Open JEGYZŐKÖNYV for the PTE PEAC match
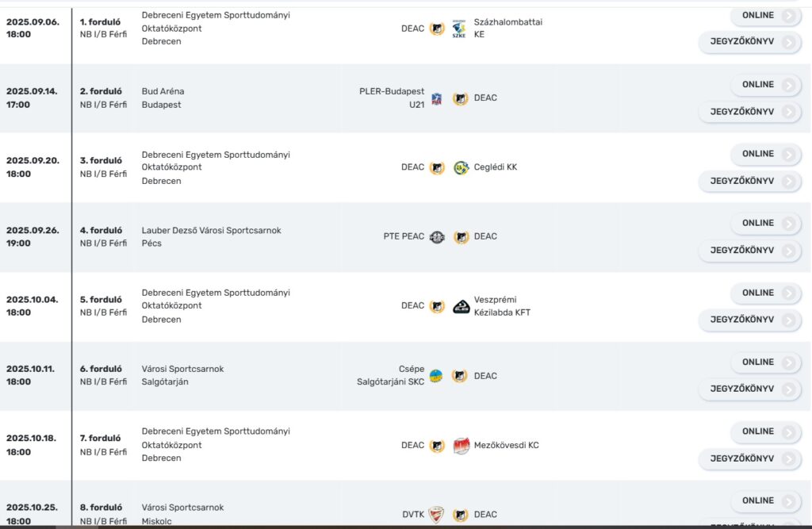Image resolution: width=812 pixels, height=529 pixels. pos(749,251)
